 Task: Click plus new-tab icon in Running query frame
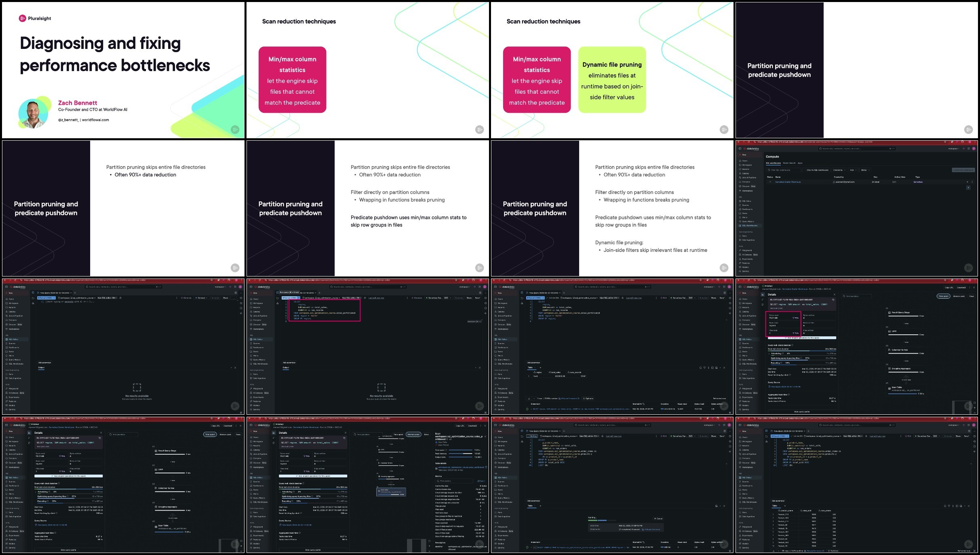564,431
